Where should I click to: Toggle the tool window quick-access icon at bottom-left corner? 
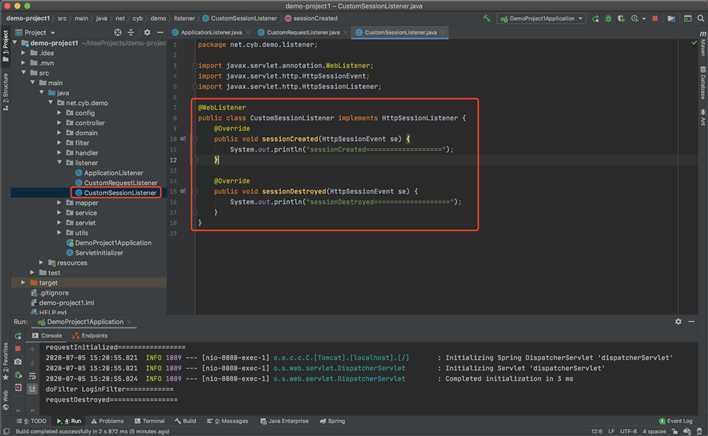coord(6,431)
